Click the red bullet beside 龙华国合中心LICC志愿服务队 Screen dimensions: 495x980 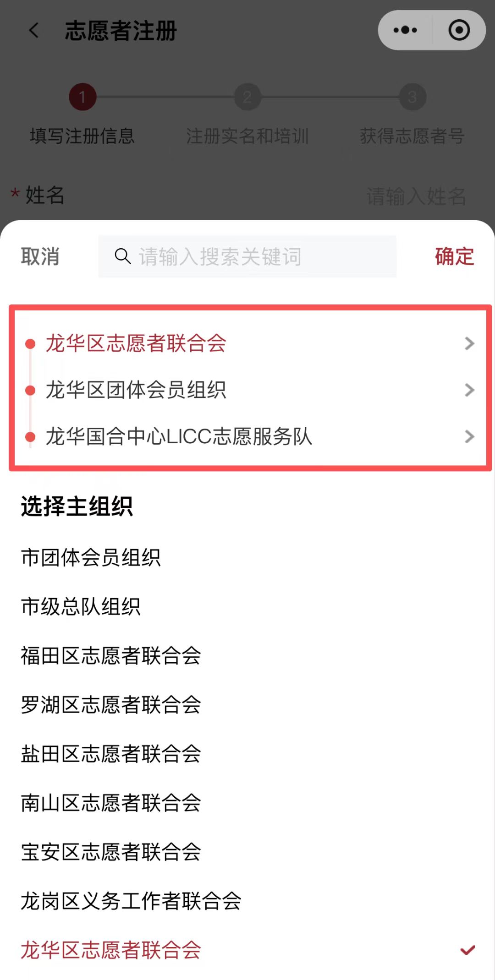[x=30, y=437]
